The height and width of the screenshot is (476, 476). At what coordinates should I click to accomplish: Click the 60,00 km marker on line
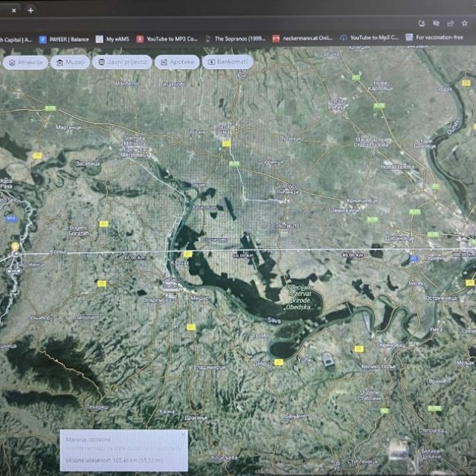pyautogui.click(x=242, y=255)
